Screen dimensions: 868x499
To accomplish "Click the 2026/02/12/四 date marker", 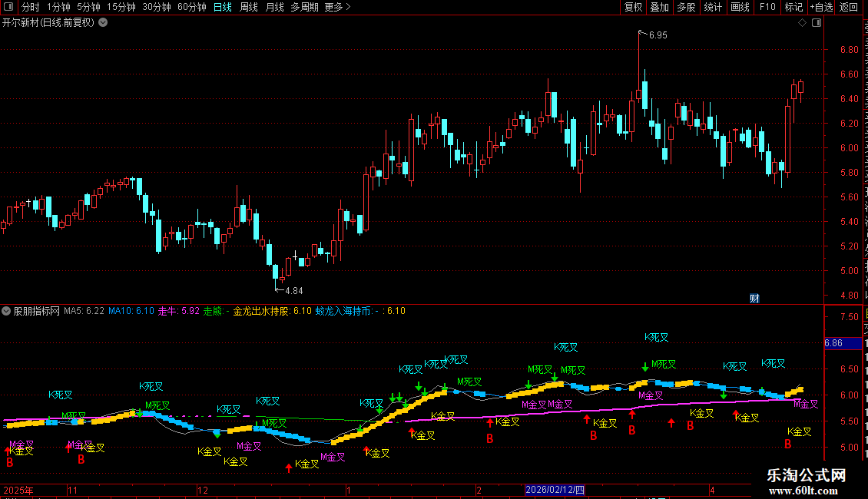I will point(555,490).
